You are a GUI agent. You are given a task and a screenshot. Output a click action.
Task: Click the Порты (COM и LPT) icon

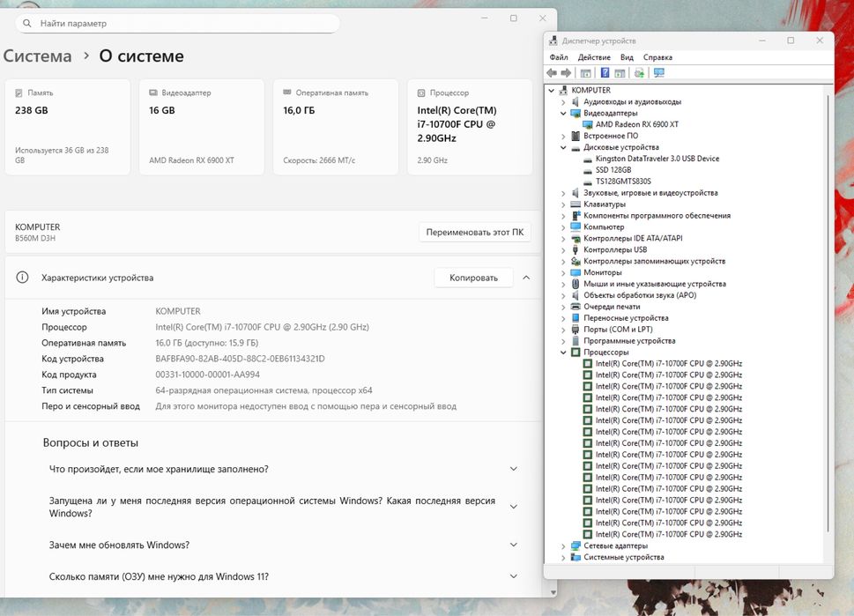click(576, 330)
